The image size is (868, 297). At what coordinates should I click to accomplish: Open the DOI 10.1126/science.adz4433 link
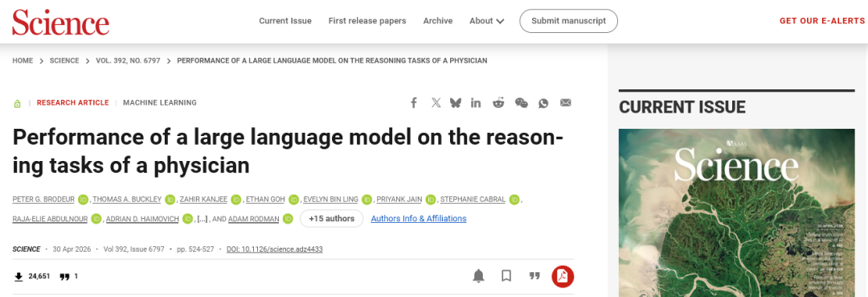pos(275,250)
